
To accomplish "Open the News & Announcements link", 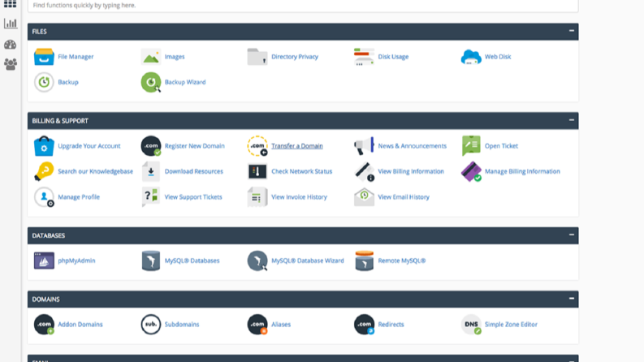I will tap(412, 146).
